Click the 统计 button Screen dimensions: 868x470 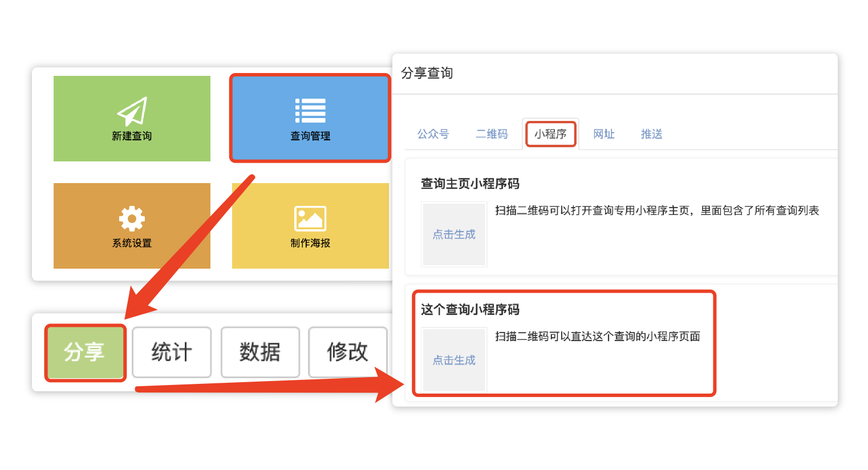(172, 352)
